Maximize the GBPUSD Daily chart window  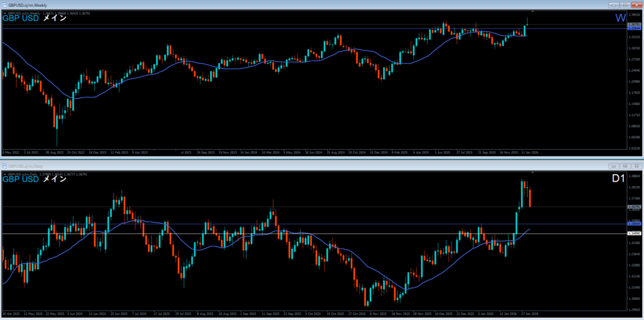tap(625, 166)
